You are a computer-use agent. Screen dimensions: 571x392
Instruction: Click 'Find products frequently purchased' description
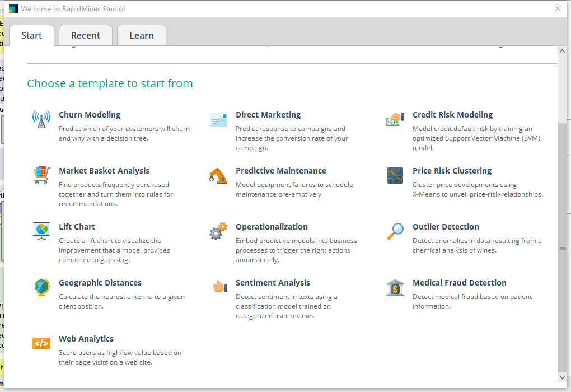point(114,185)
